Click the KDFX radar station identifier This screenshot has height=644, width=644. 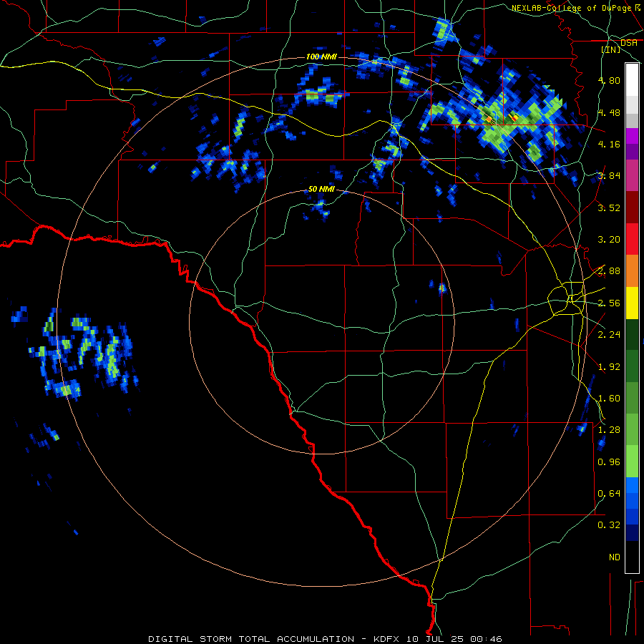click(x=388, y=639)
